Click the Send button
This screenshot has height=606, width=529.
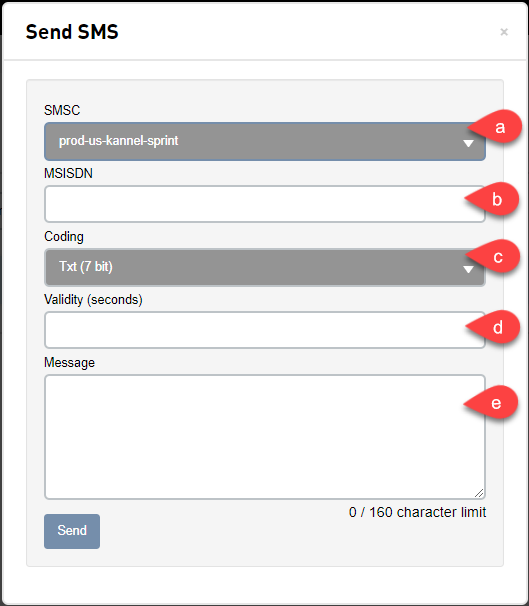(x=72, y=531)
